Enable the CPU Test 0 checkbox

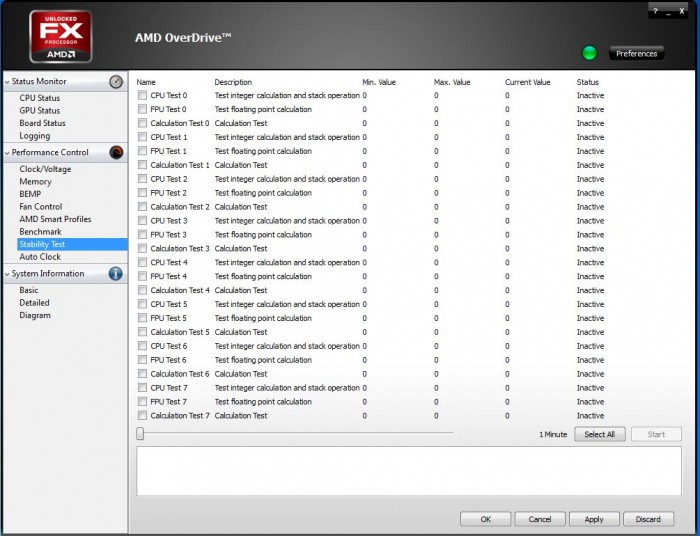click(142, 95)
